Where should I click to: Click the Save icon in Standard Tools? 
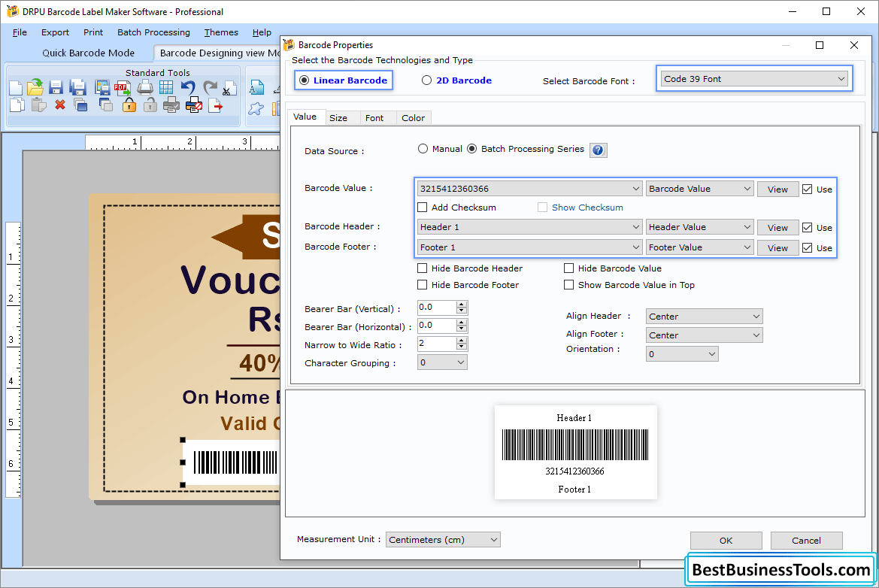click(x=55, y=87)
